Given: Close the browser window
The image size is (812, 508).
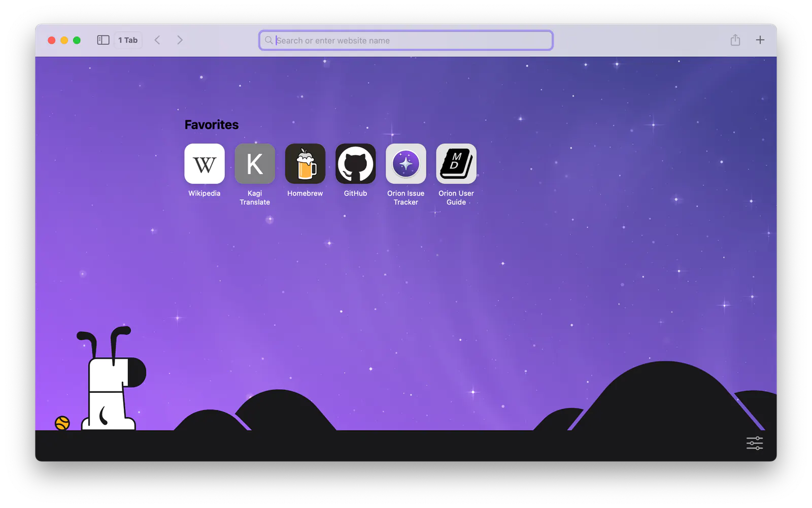Looking at the screenshot, I should coord(52,40).
